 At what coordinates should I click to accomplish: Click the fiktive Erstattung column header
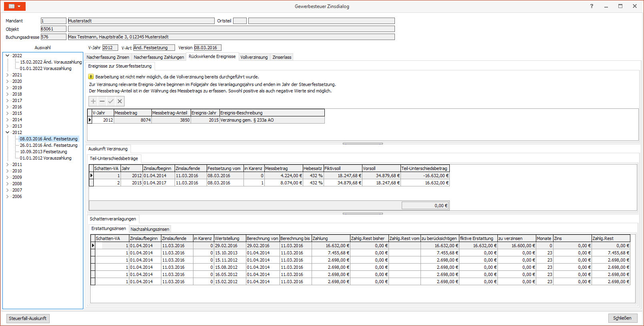coord(478,238)
